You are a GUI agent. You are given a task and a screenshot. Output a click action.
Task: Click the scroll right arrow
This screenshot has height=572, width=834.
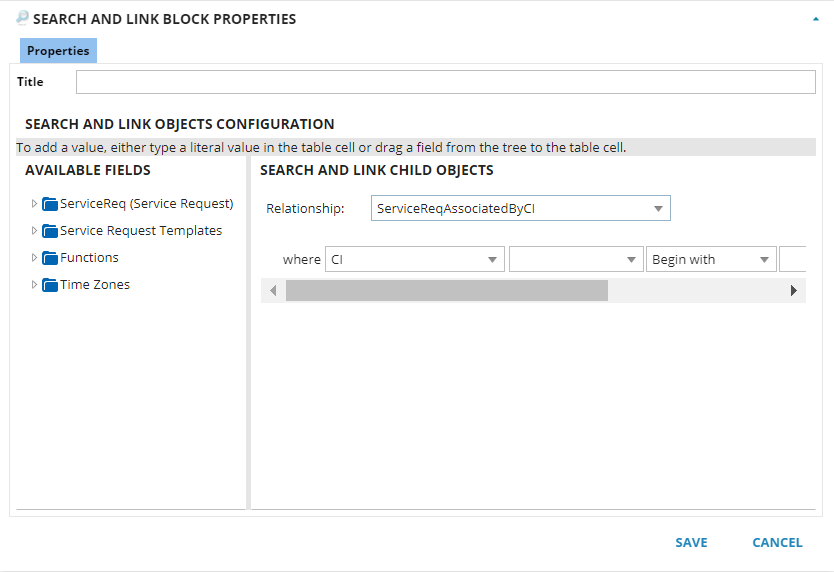click(794, 291)
